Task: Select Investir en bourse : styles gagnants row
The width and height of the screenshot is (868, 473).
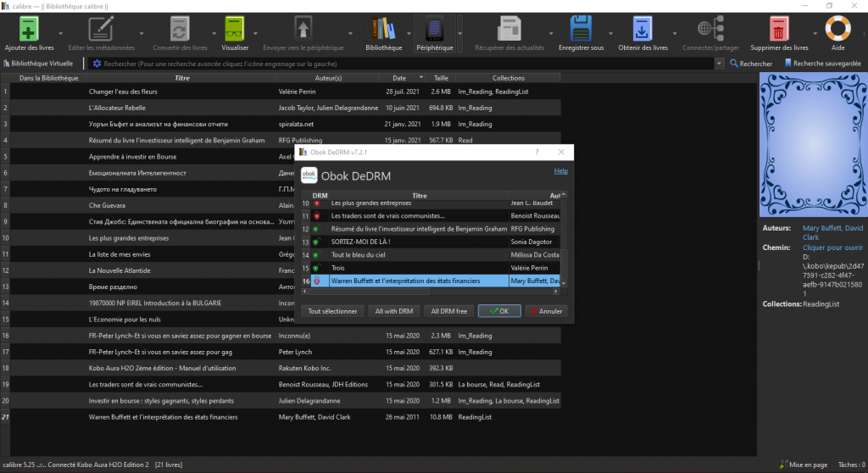Action: (x=285, y=400)
